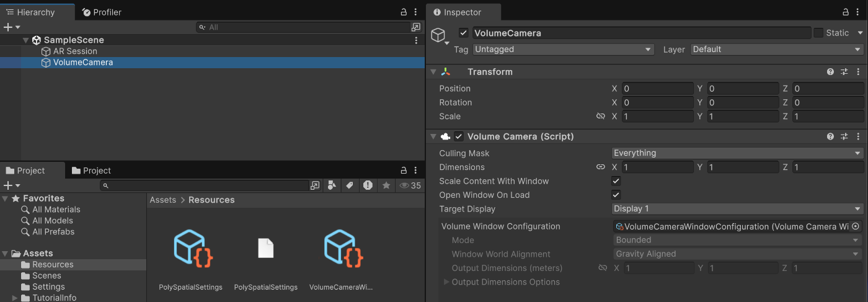This screenshot has width=868, height=302.
Task: Click the Hierarchy plus create button
Action: coord(12,27)
